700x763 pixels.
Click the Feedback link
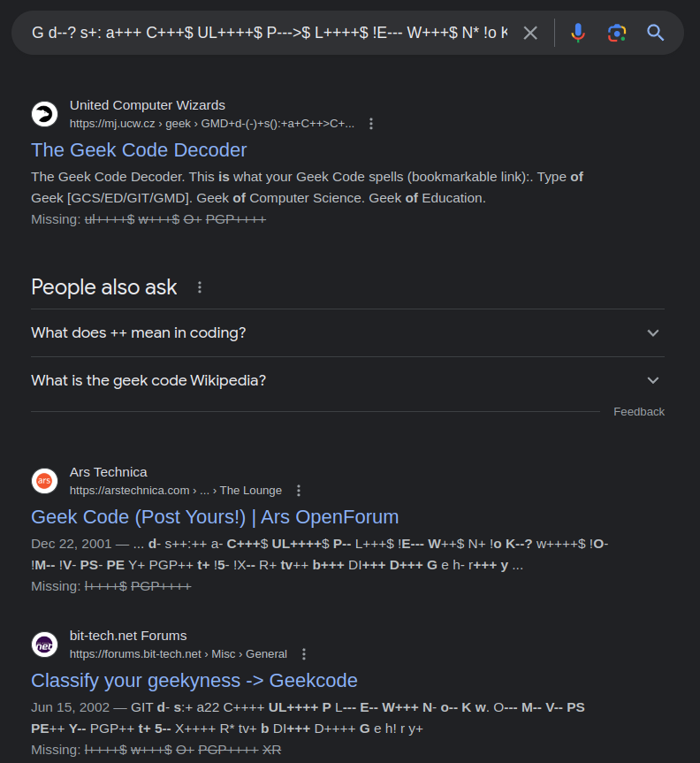coord(639,411)
